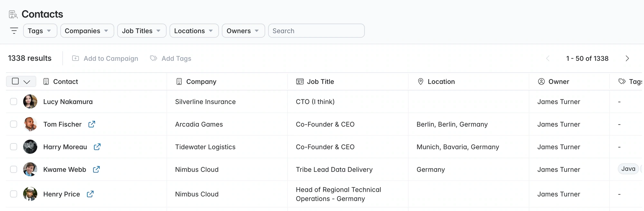Click Harry Moreau's avatar photo
The image size is (644, 211).
tap(30, 147)
